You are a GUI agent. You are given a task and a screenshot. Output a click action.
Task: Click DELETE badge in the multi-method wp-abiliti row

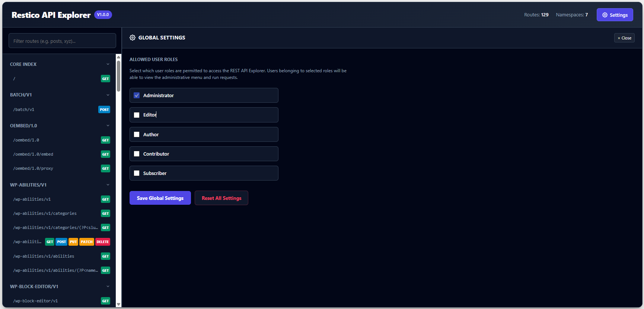pyautogui.click(x=103, y=242)
